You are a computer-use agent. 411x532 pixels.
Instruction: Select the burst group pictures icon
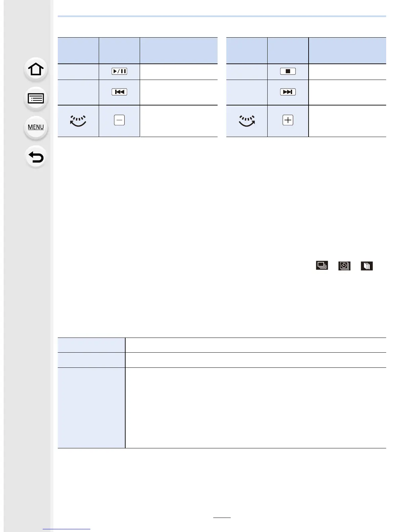pyautogui.click(x=322, y=266)
